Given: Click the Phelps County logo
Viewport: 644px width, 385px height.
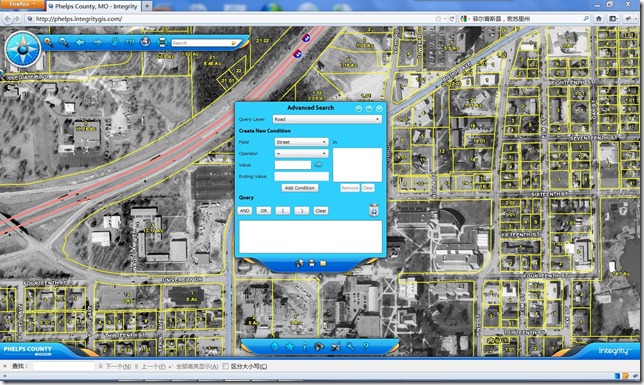Looking at the screenshot, I should click(28, 350).
